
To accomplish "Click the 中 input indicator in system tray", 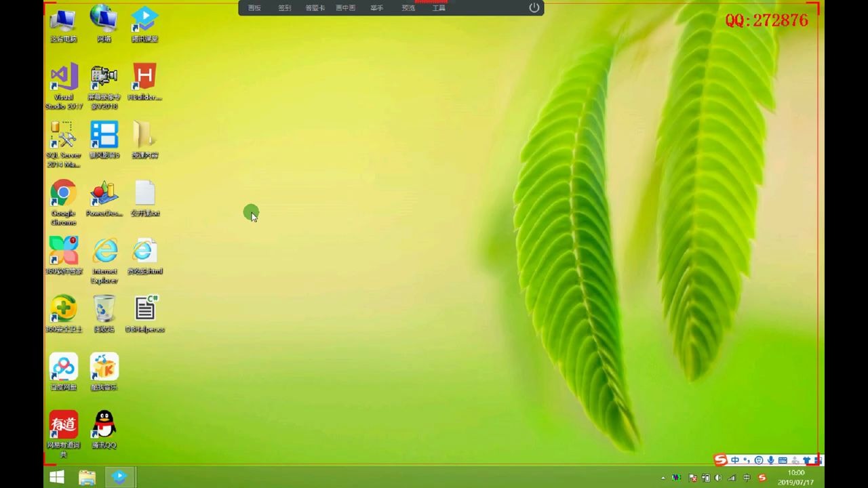I will pyautogui.click(x=747, y=478).
